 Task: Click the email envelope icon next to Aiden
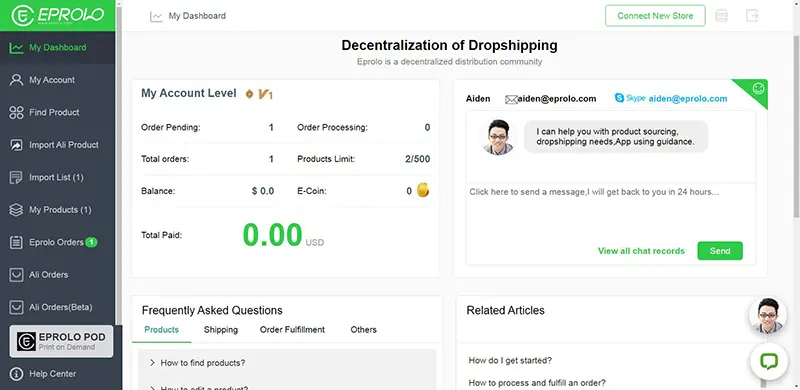pos(511,100)
